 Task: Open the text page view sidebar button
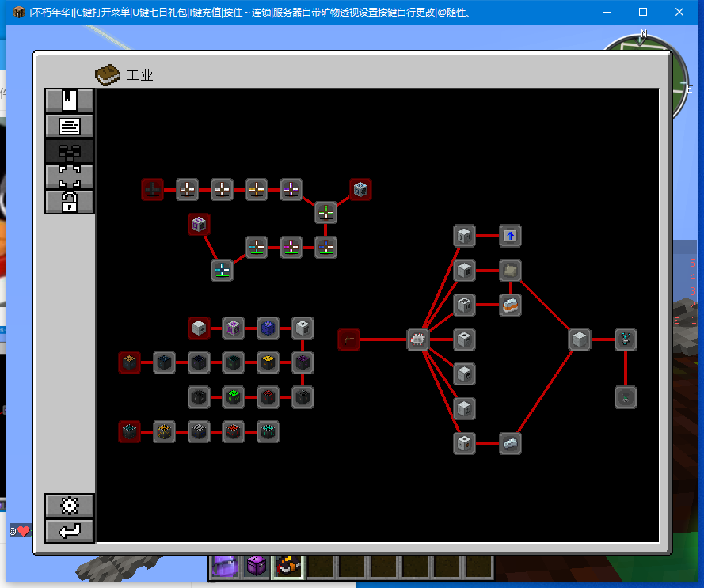click(70, 126)
